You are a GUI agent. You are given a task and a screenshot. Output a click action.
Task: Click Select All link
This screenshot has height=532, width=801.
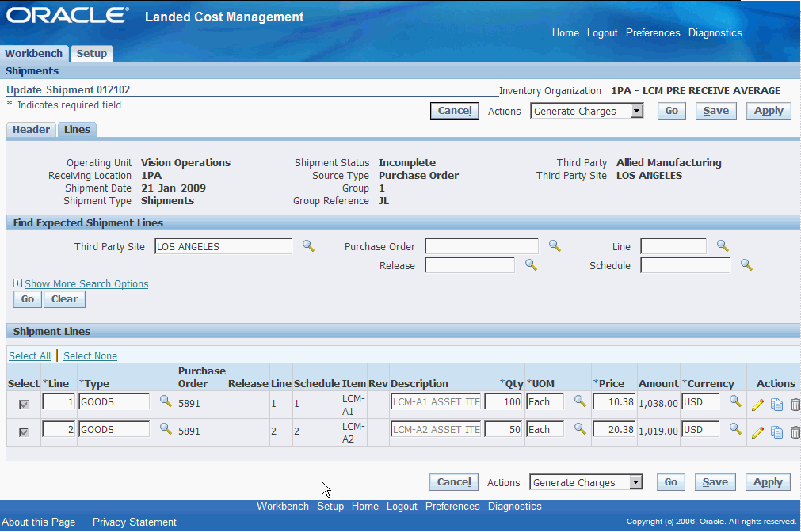point(29,356)
